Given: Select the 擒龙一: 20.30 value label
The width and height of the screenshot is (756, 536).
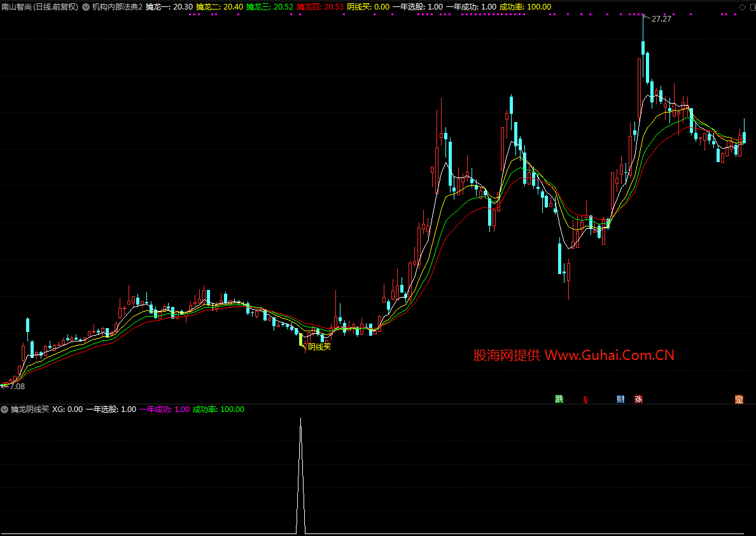Looking at the screenshot, I should tap(169, 7).
